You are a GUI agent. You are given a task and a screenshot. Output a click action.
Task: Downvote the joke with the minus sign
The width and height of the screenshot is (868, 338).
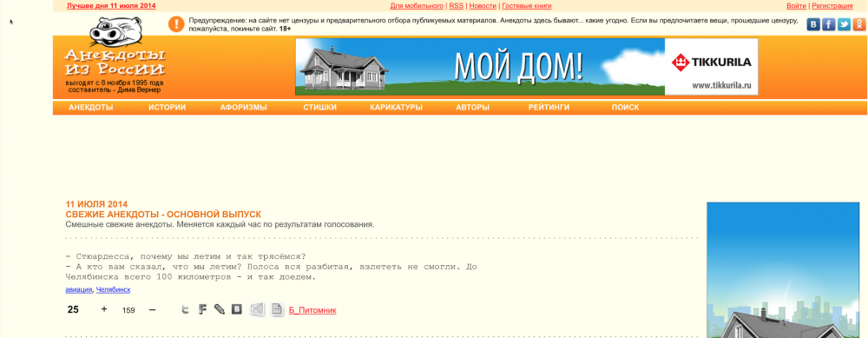(153, 309)
